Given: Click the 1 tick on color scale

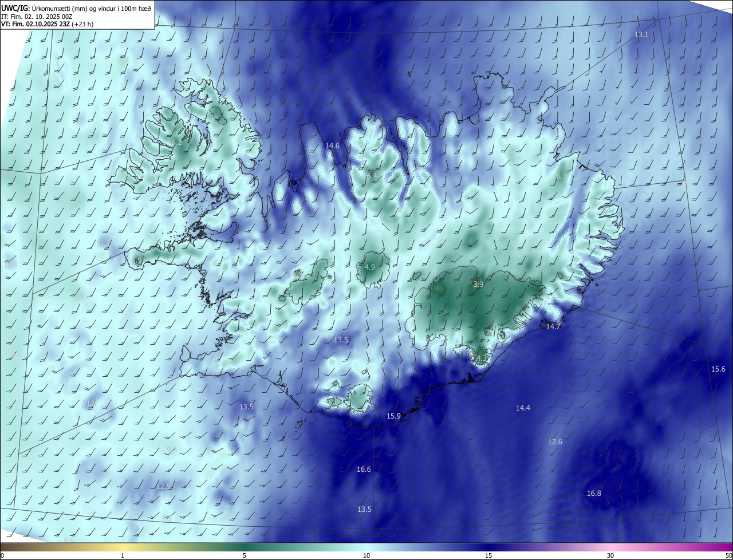Looking at the screenshot, I should coord(123,555).
